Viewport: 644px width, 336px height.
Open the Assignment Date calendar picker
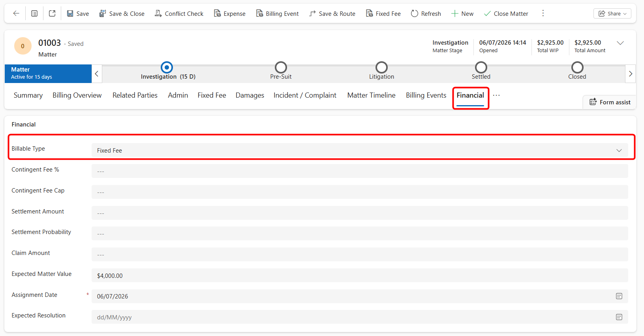[x=619, y=296]
